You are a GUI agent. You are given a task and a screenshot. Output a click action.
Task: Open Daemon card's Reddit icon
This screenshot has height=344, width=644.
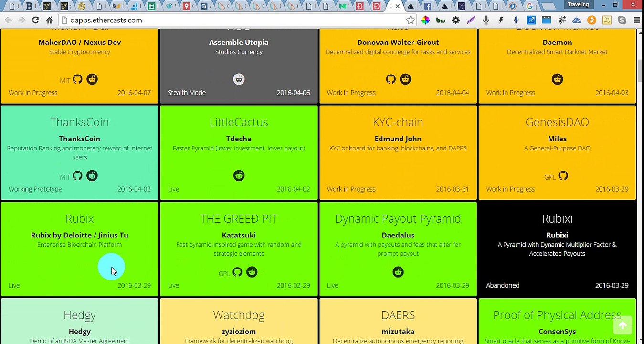pyautogui.click(x=557, y=79)
